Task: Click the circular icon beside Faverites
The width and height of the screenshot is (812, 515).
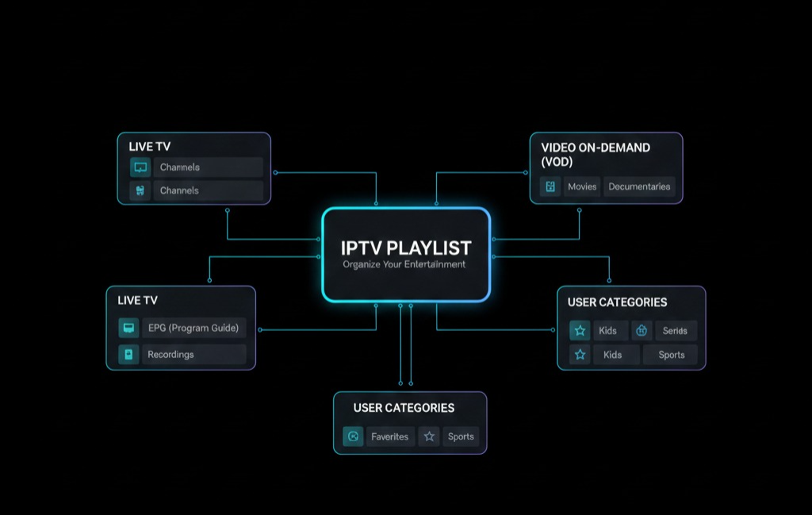Action: pyautogui.click(x=353, y=436)
